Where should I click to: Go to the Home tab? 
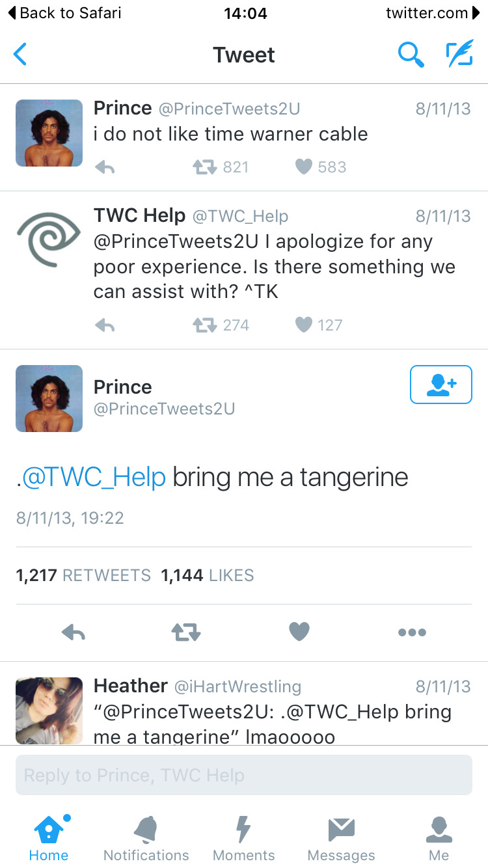point(49,838)
